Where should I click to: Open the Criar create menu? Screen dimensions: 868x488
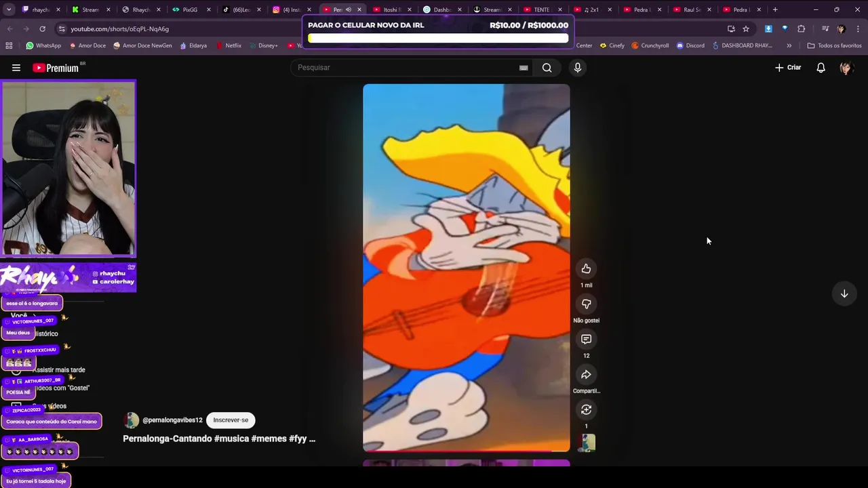[788, 68]
